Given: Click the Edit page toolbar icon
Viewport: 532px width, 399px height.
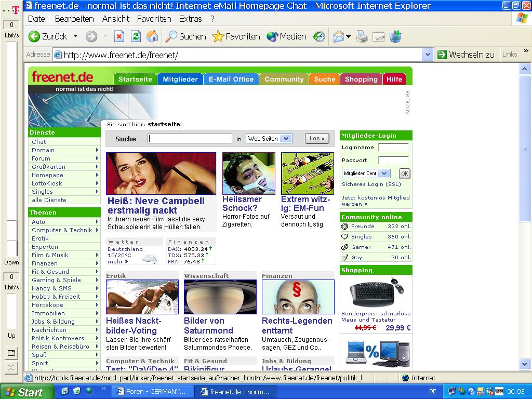Looking at the screenshot, I should coord(379,36).
